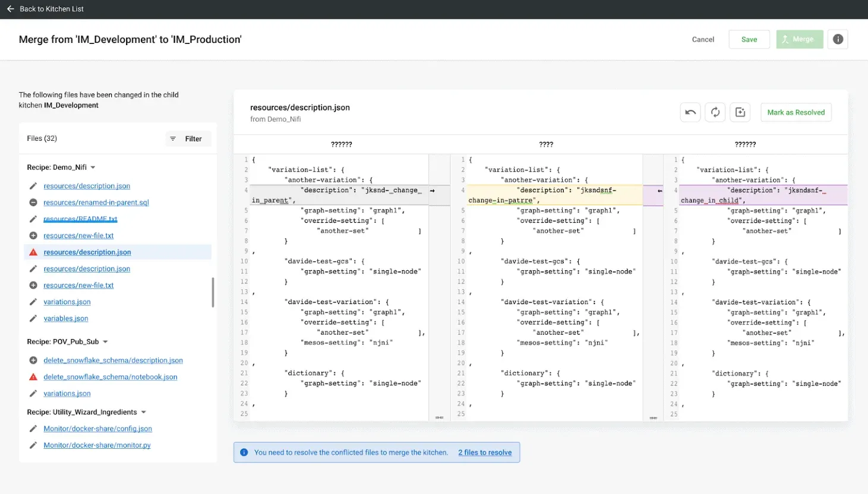Apply right change with the left-pointing arrow

[659, 191]
